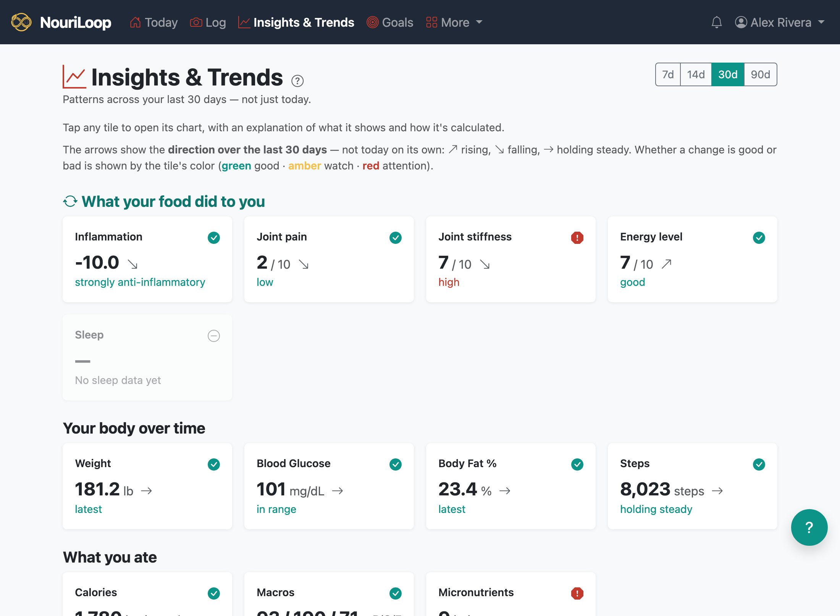Screen dimensions: 840x616
Task: Switch range to 7d
Action: coord(668,74)
